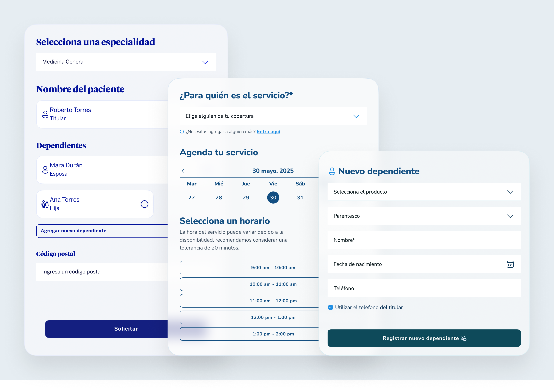
Task: Open the Medicina General specialty dropdown
Action: point(126,62)
